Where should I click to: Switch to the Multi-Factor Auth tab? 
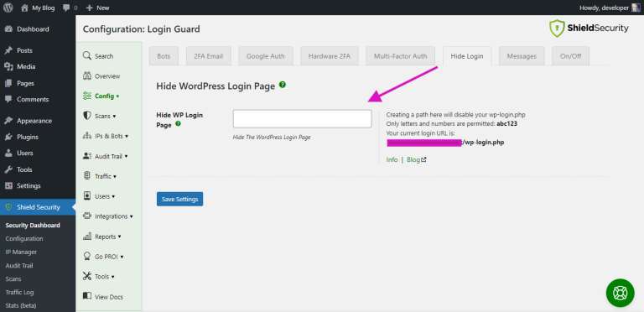pyautogui.click(x=401, y=56)
